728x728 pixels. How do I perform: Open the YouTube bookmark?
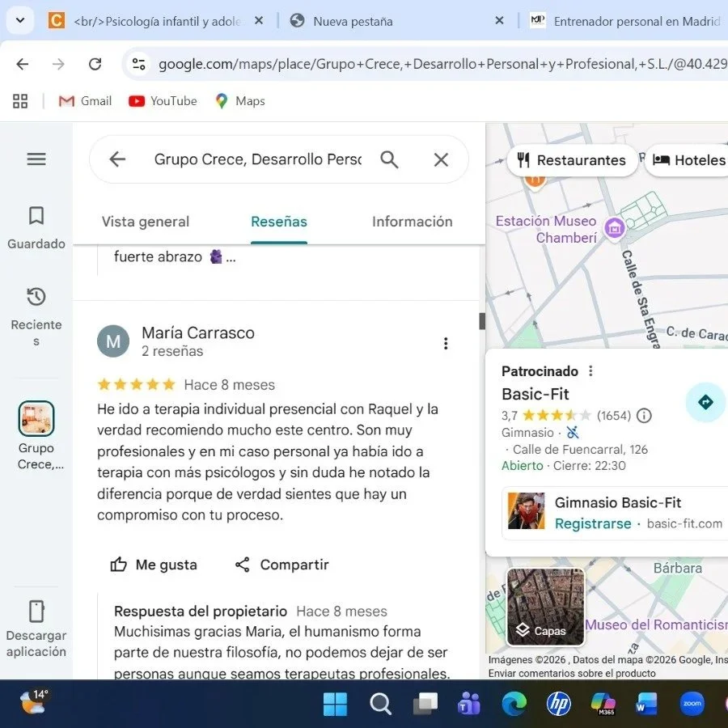pos(163,101)
